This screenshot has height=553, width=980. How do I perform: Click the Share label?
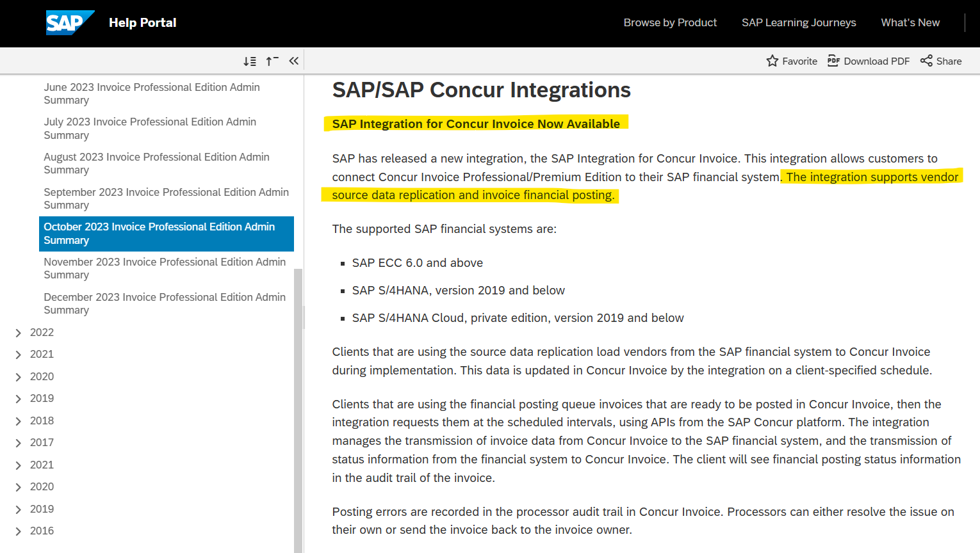pyautogui.click(x=949, y=61)
